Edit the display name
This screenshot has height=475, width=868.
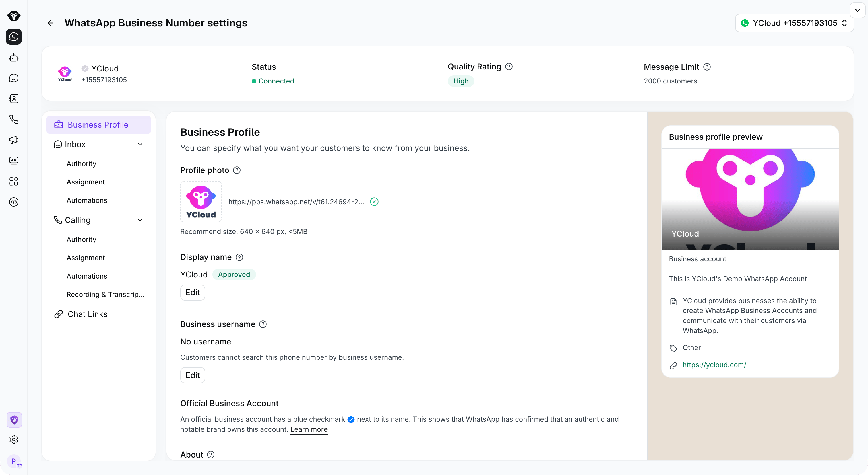(x=192, y=293)
